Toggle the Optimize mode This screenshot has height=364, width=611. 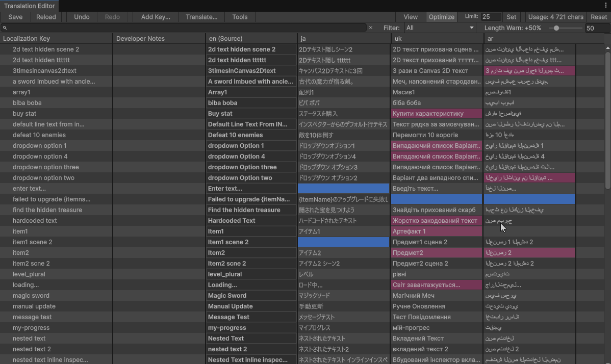point(442,17)
